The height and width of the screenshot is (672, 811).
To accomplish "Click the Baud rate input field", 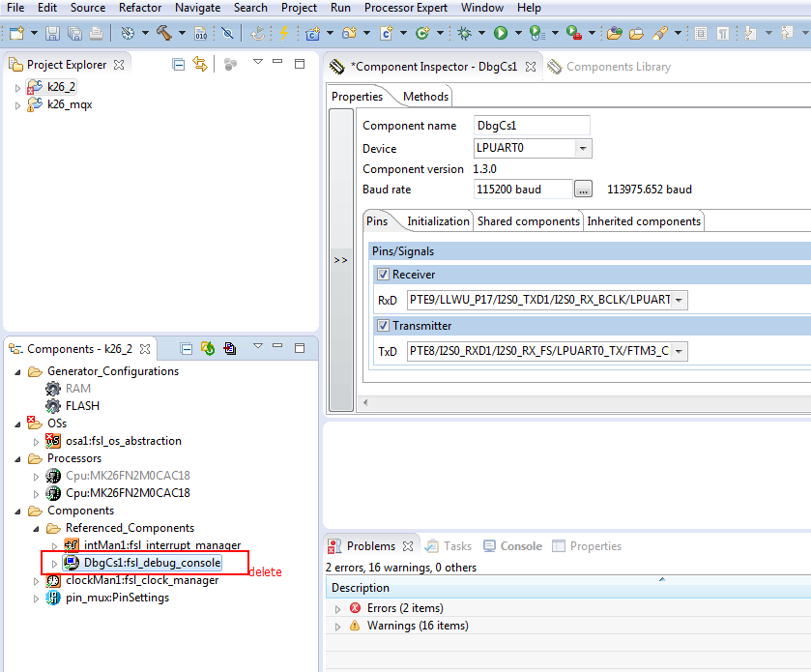I will [523, 190].
